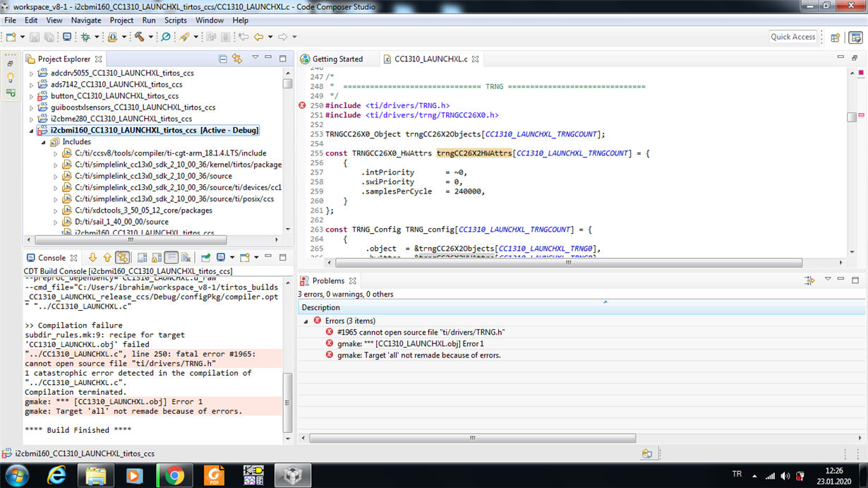The width and height of the screenshot is (868, 488).
Task: Click the Back navigation yellow arrow
Action: click(258, 37)
